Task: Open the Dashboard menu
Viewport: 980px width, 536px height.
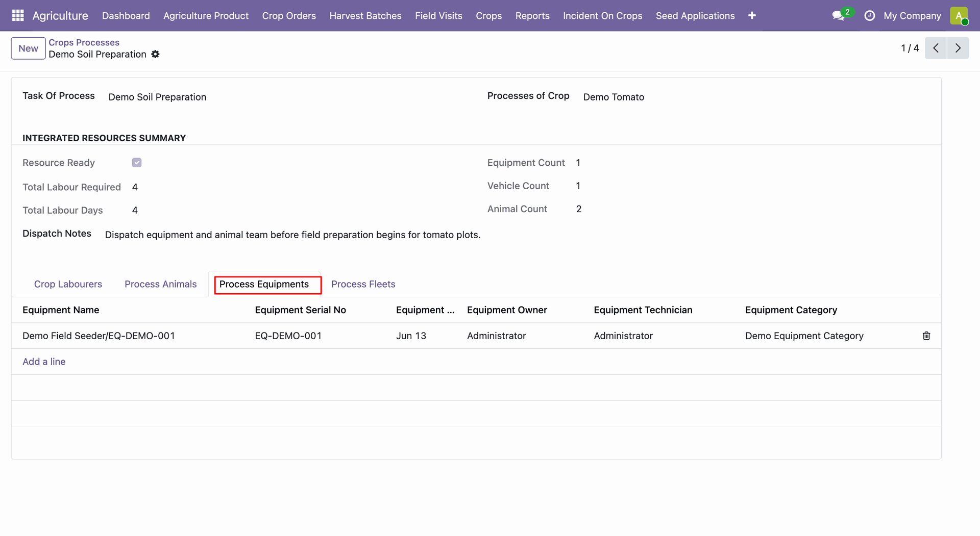Action: 126,16
